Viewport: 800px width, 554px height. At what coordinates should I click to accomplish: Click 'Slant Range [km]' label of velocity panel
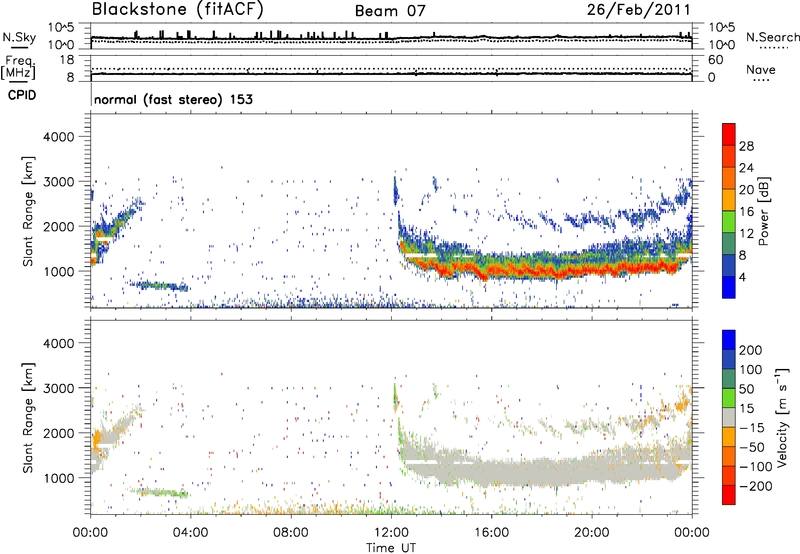click(x=28, y=417)
